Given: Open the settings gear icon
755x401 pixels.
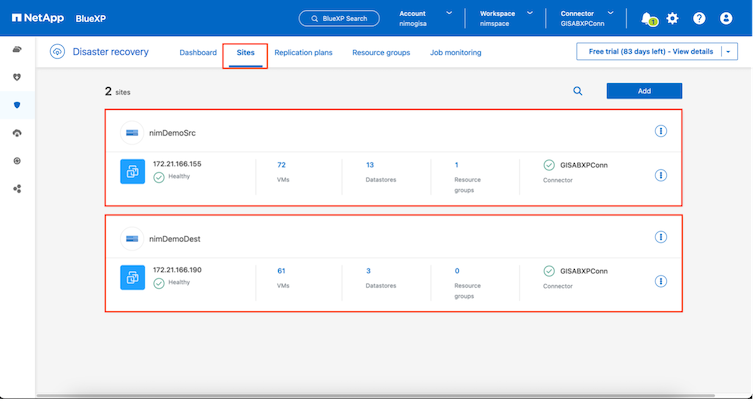Looking at the screenshot, I should click(673, 18).
